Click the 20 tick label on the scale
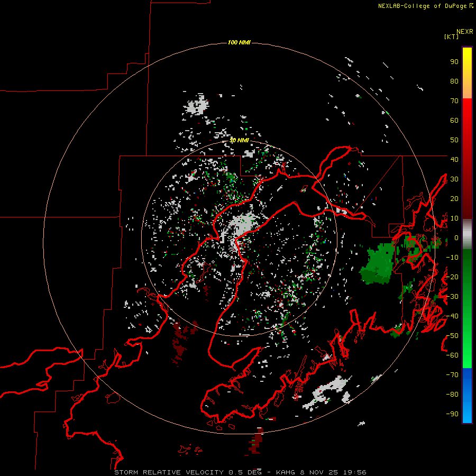 pyautogui.click(x=454, y=198)
